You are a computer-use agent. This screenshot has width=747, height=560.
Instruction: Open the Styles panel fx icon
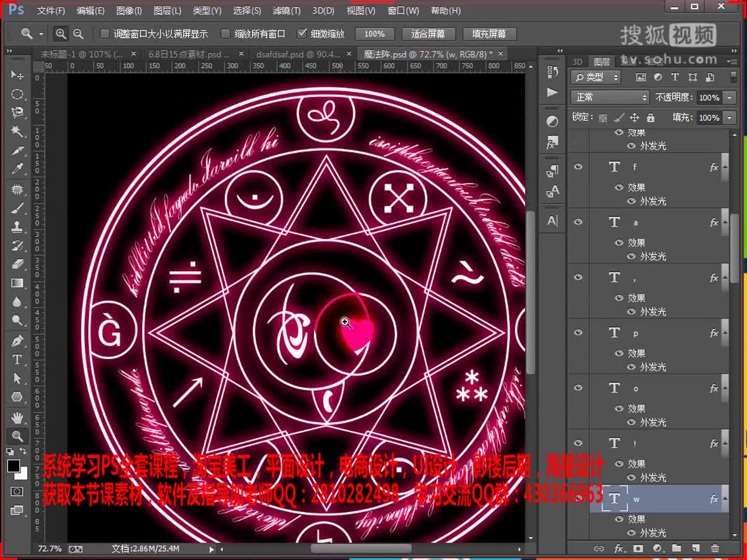click(x=552, y=142)
